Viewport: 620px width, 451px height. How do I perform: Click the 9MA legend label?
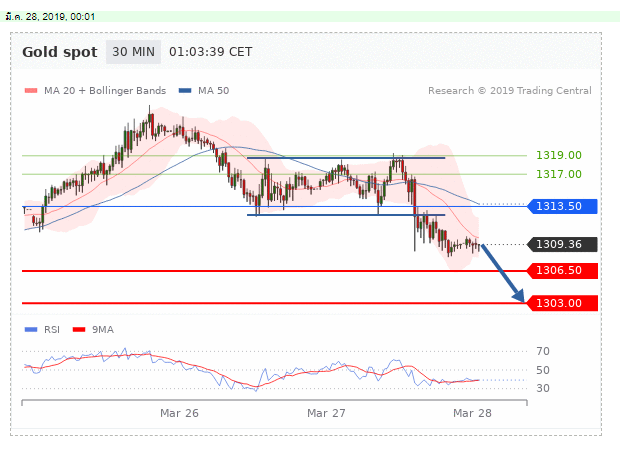(103, 329)
